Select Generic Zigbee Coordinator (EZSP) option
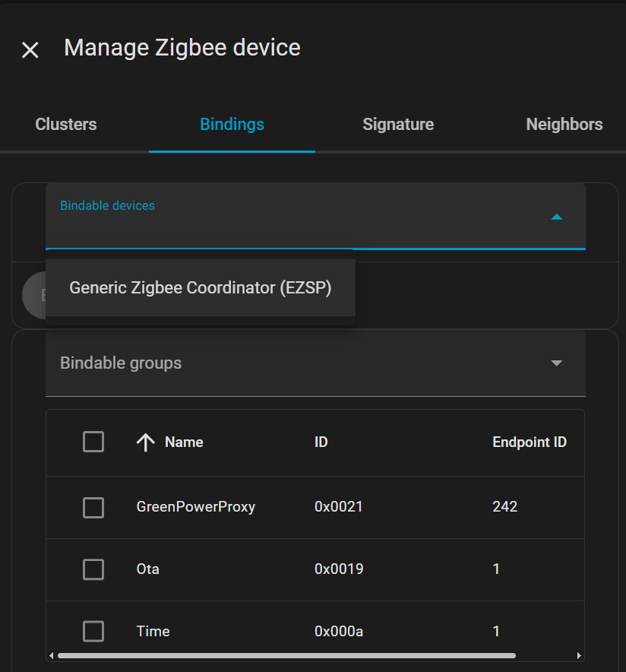 (201, 288)
